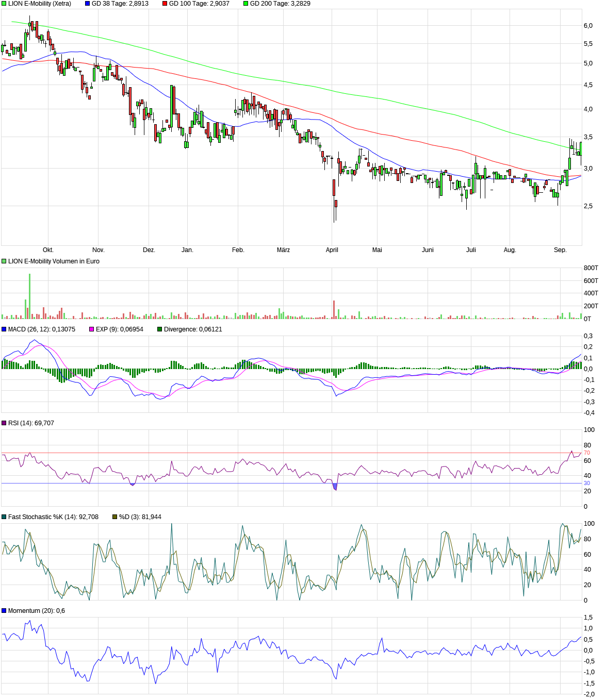Click 'LION E-Mobility Volumen in Euro' label
Image resolution: width=606 pixels, height=700 pixels.
[x=54, y=261]
